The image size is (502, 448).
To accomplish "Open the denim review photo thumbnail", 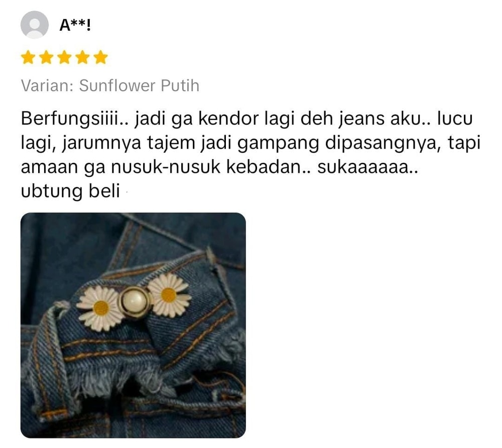I will click(x=133, y=325).
